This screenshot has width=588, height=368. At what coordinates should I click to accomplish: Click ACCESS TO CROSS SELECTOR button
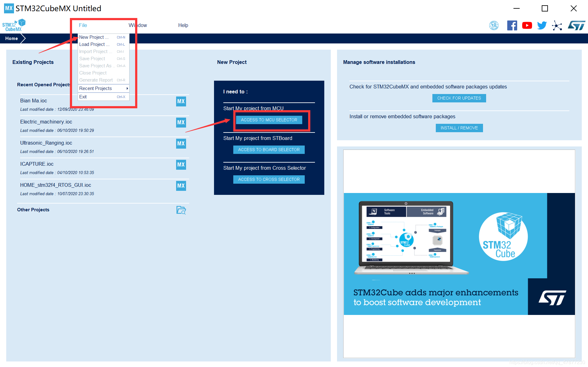coord(269,179)
